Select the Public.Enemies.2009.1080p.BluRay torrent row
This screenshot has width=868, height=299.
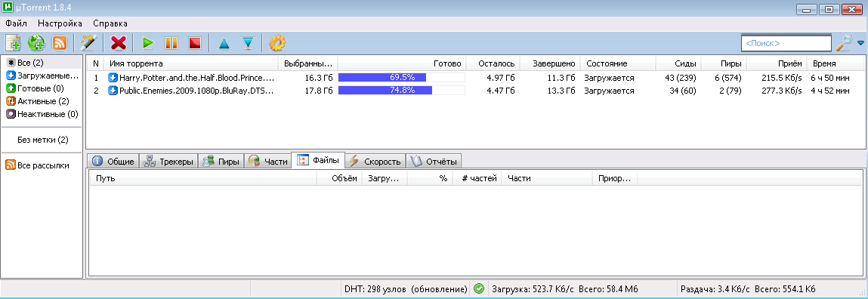(x=475, y=91)
